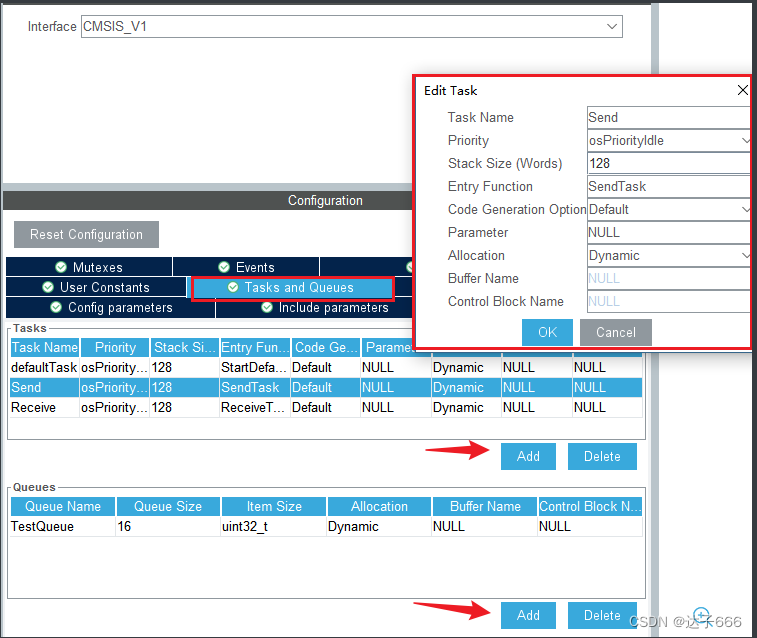
Task: Delete the selected task with Tasks Delete
Action: pyautogui.click(x=602, y=456)
